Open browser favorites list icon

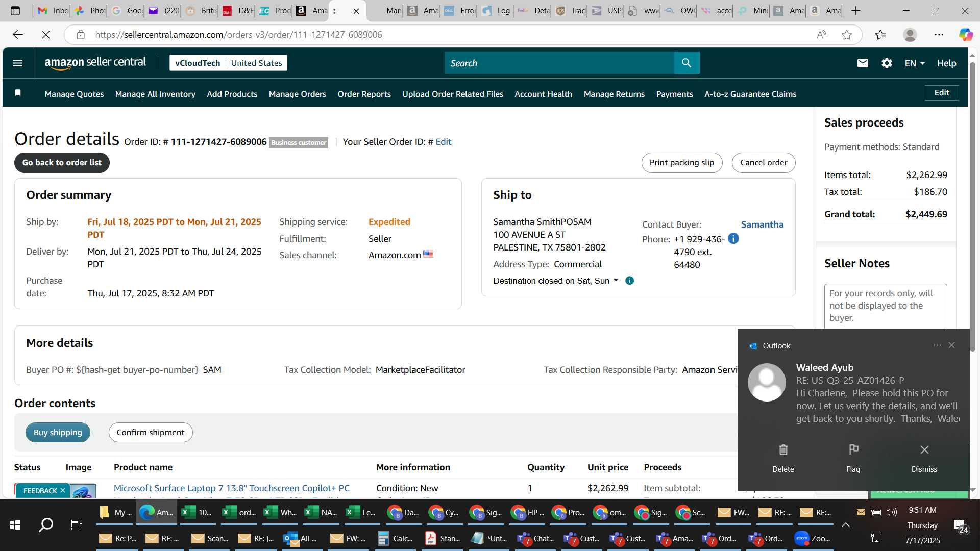[x=880, y=35]
